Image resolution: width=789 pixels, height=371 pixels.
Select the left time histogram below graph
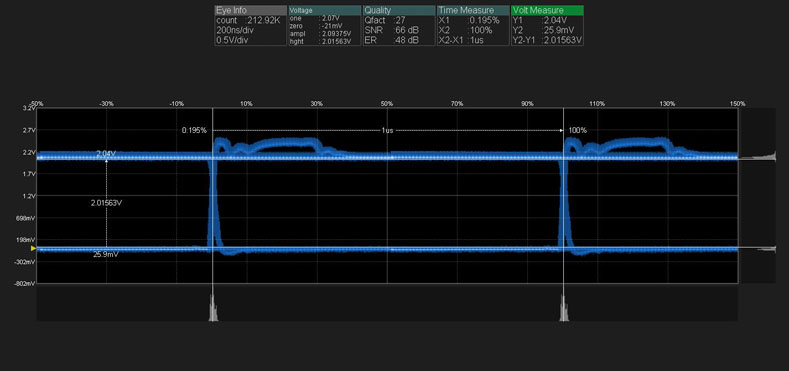[x=213, y=307]
